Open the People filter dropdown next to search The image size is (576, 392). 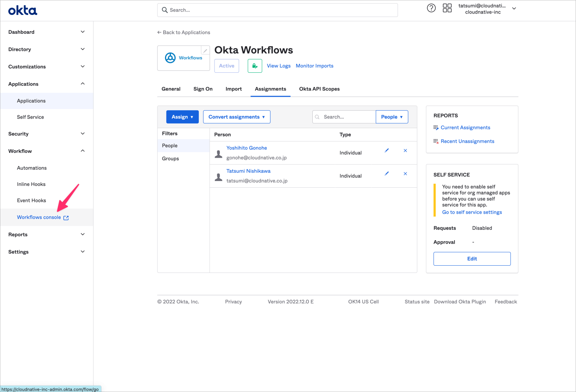(391, 117)
